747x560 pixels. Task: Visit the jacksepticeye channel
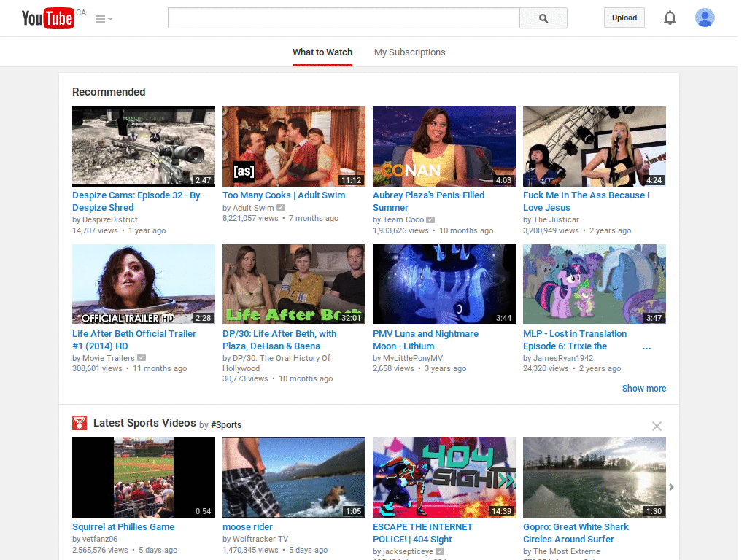click(x=409, y=551)
